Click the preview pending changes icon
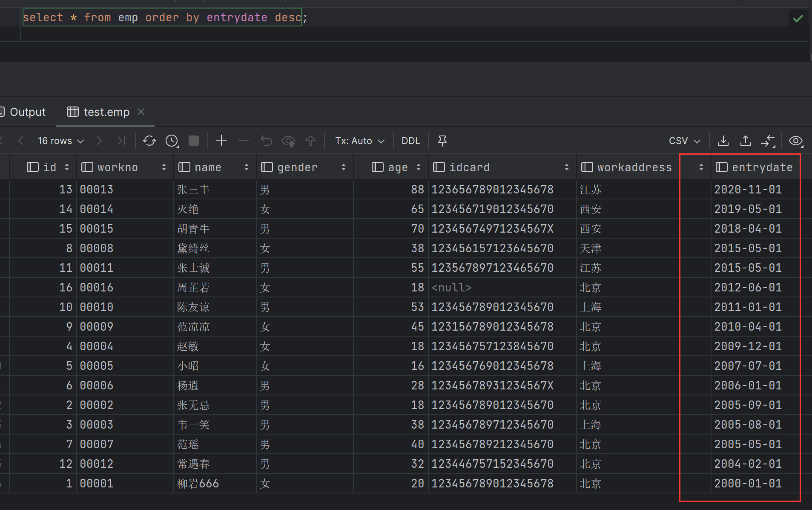 point(288,141)
